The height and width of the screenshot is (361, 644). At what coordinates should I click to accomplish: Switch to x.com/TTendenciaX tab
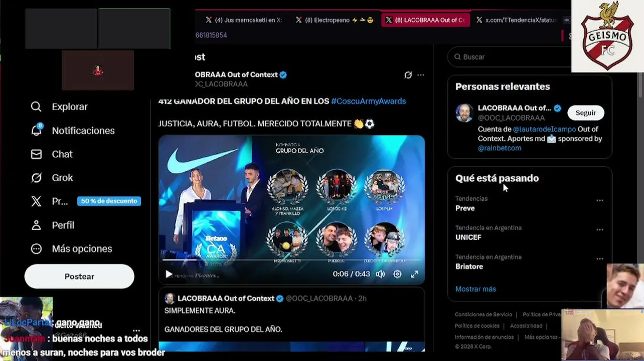pyautogui.click(x=516, y=20)
